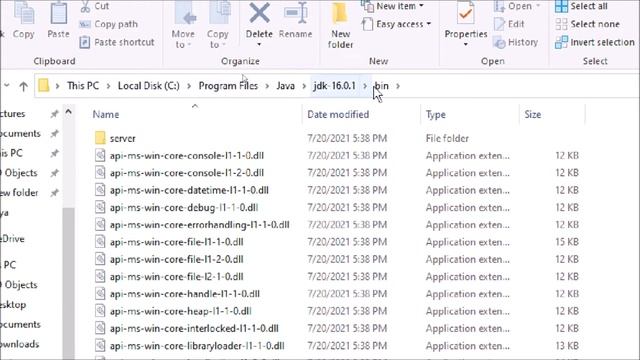The height and width of the screenshot is (360, 640).
Task: Click Edit in the Open group
Action: click(x=509, y=24)
